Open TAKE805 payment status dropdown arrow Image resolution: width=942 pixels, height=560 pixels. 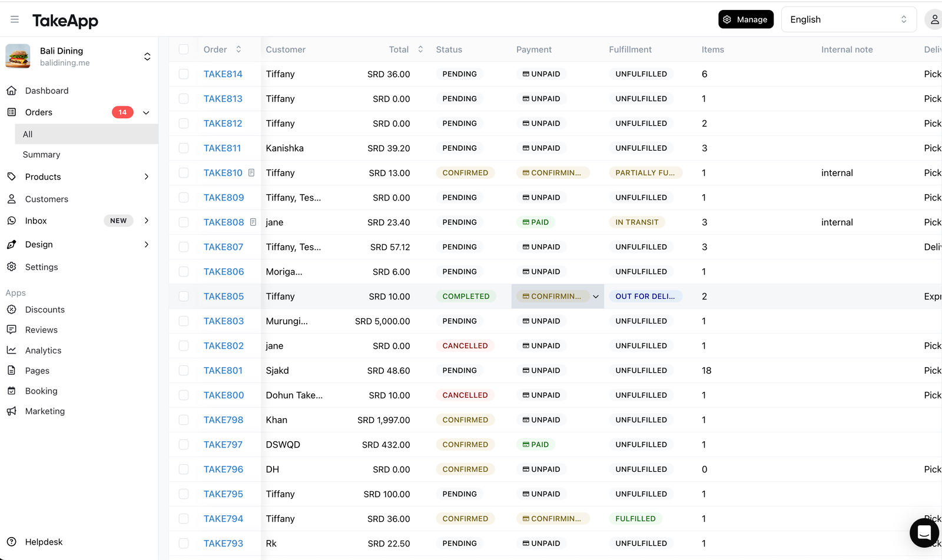596,296
